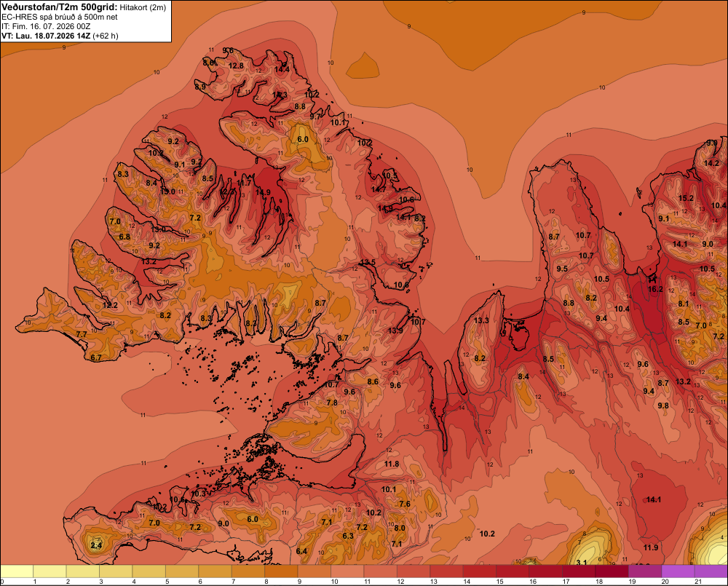
Task: Click the orange 8–9 legend color
Action: [281, 571]
